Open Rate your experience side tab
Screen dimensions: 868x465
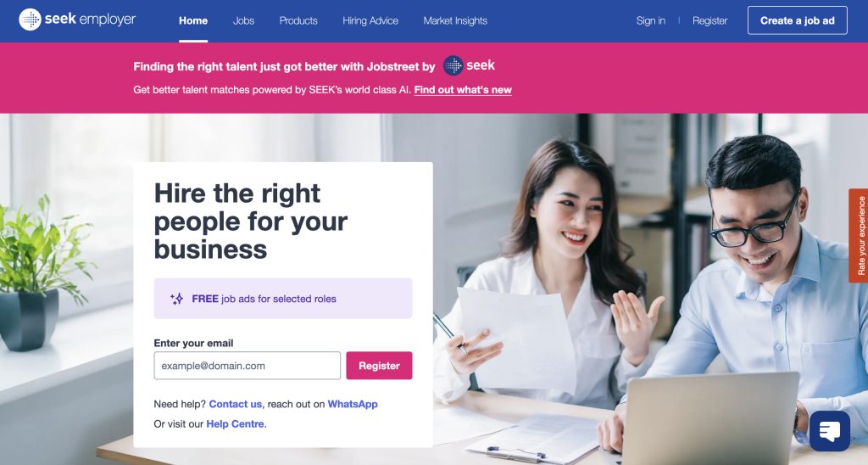point(859,236)
